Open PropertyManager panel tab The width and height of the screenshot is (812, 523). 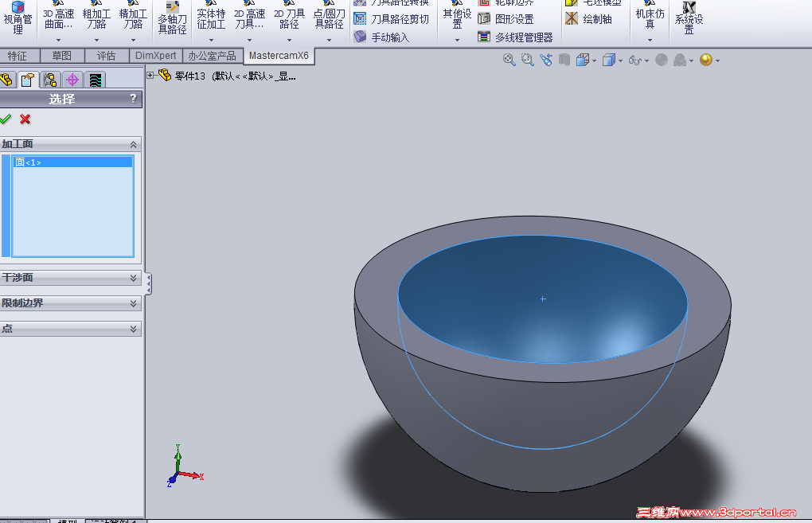tap(27, 80)
